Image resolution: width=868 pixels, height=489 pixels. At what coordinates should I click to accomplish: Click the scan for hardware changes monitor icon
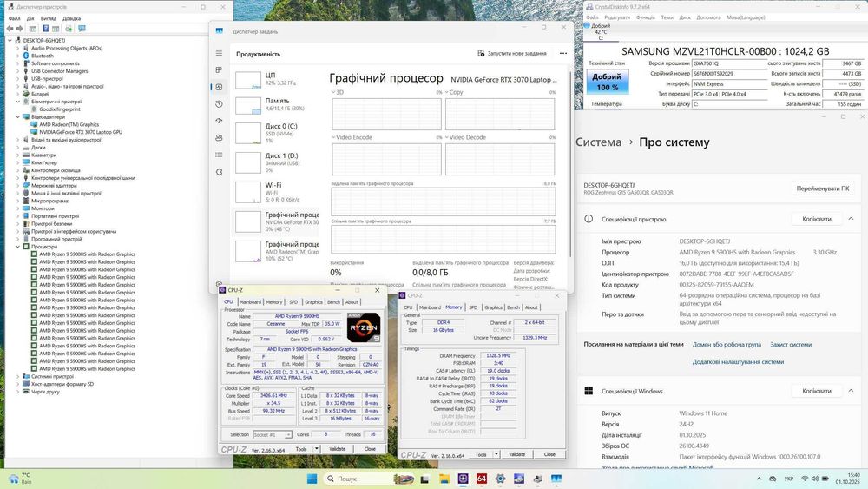tap(82, 29)
